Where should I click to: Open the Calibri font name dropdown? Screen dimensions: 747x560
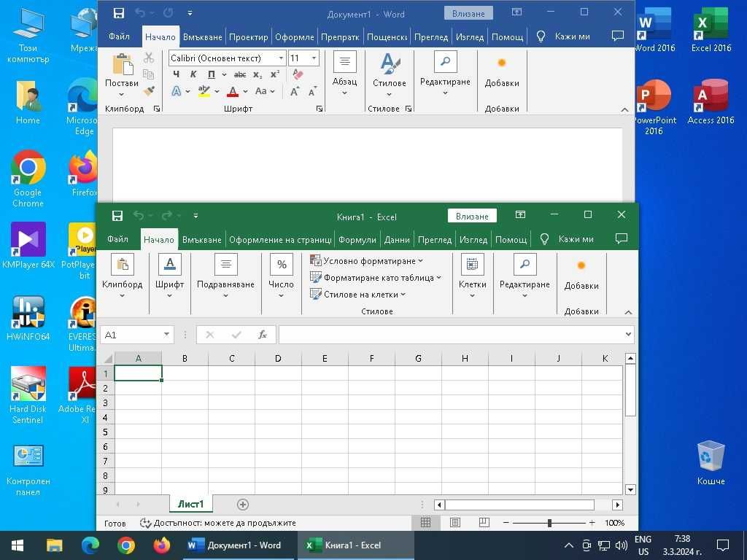pos(281,58)
